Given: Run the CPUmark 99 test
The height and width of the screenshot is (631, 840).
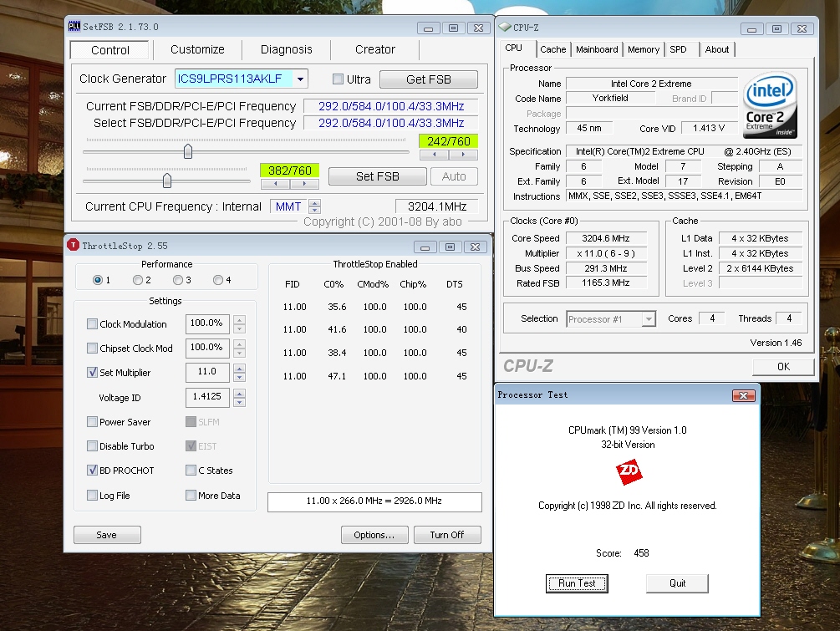Looking at the screenshot, I should pyautogui.click(x=577, y=583).
